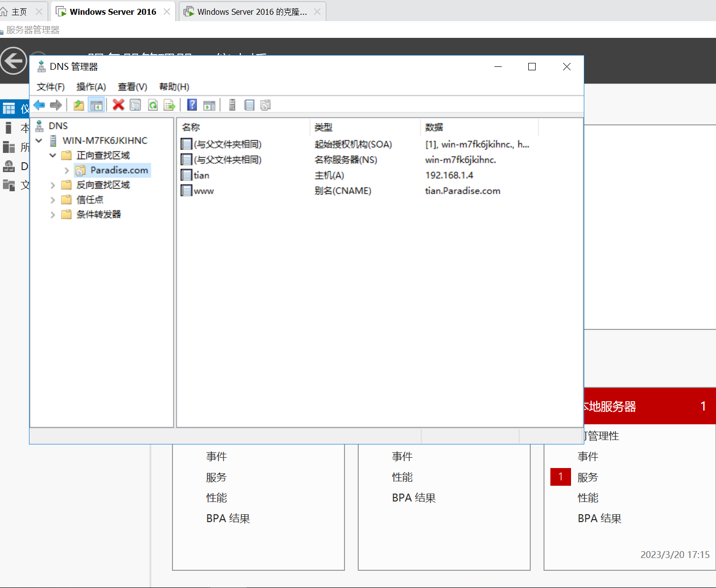This screenshot has width=716, height=588.
Task: Export list with the toolbar export icon
Action: coord(170,105)
